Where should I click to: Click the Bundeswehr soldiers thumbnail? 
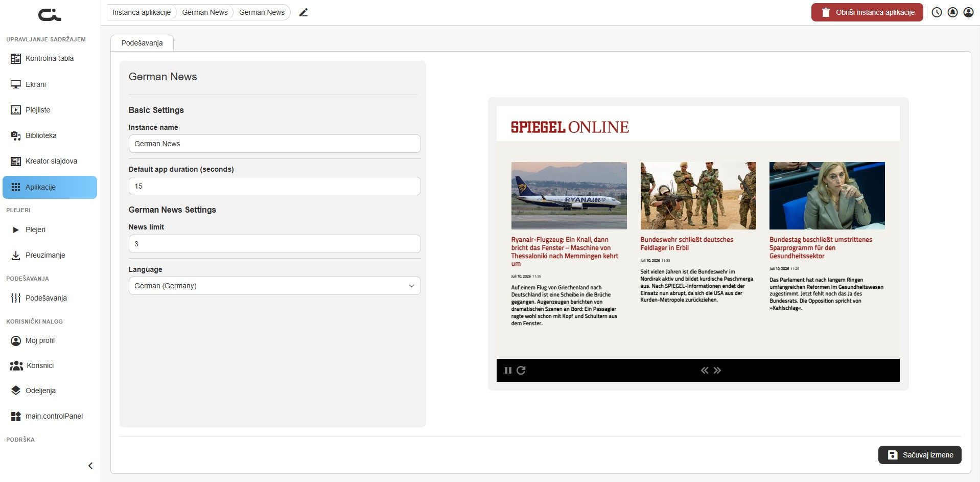(698, 196)
